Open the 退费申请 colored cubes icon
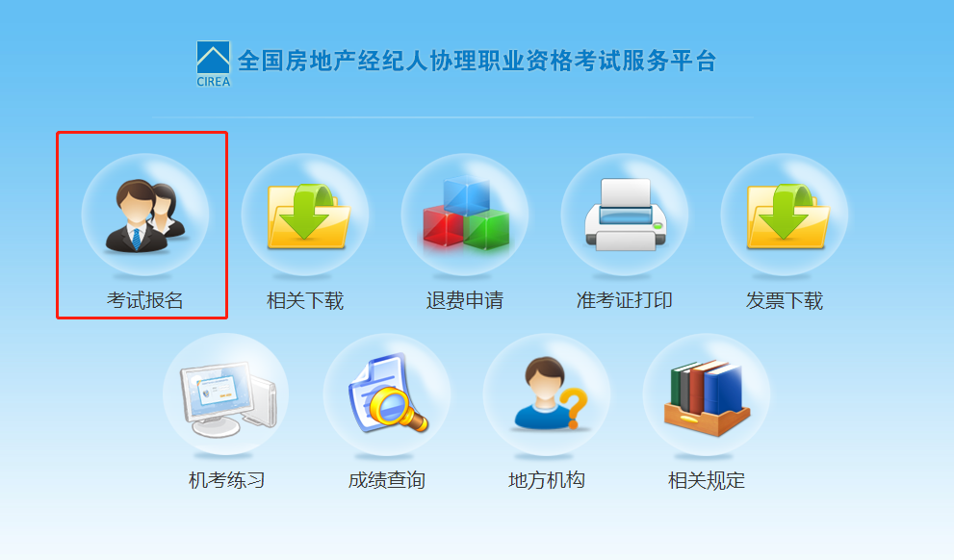Image resolution: width=954 pixels, height=560 pixels. [x=465, y=215]
